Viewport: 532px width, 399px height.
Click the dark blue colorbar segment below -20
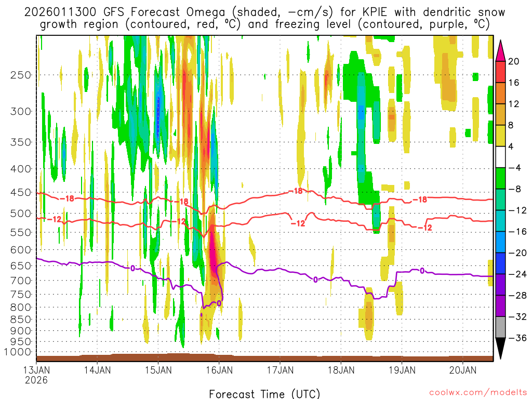coord(501,263)
